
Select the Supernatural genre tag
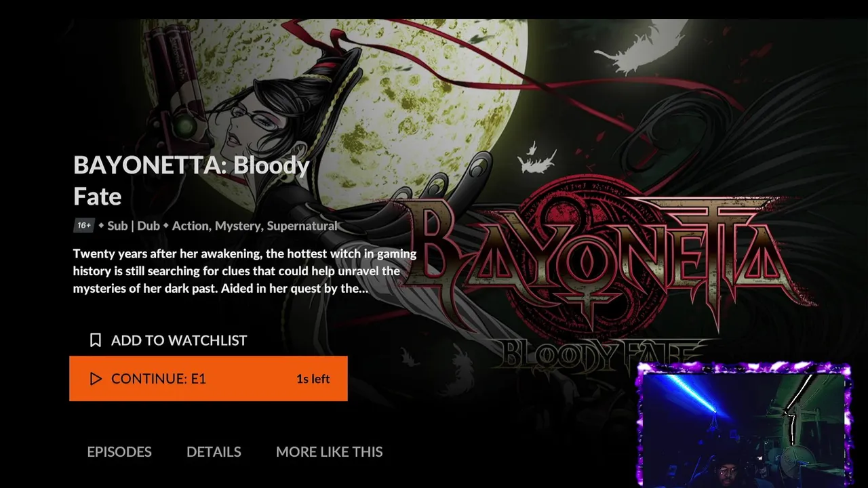pyautogui.click(x=302, y=226)
